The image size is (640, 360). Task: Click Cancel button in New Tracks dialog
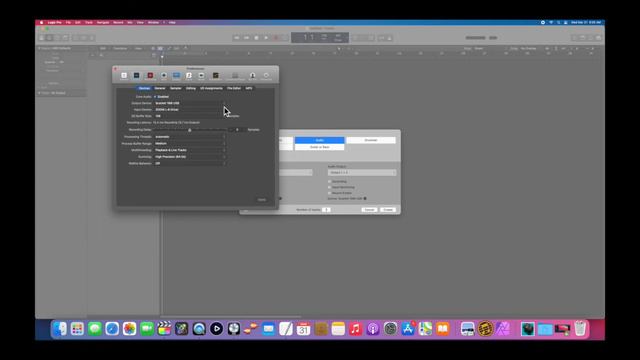[369, 210]
